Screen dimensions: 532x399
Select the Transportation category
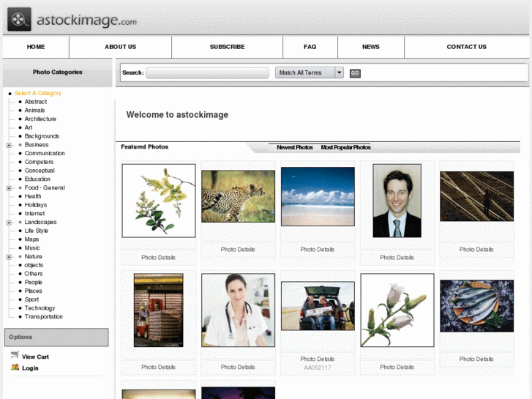point(43,317)
